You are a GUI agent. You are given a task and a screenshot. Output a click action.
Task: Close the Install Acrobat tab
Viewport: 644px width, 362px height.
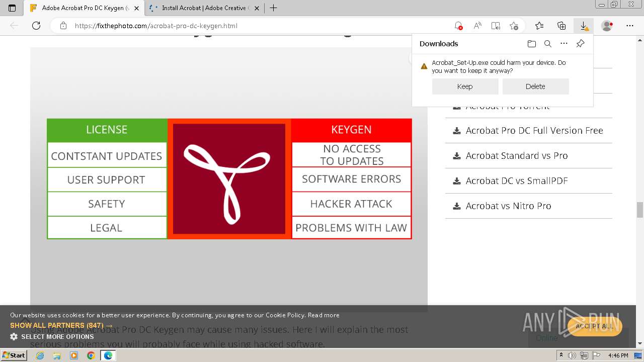(256, 8)
